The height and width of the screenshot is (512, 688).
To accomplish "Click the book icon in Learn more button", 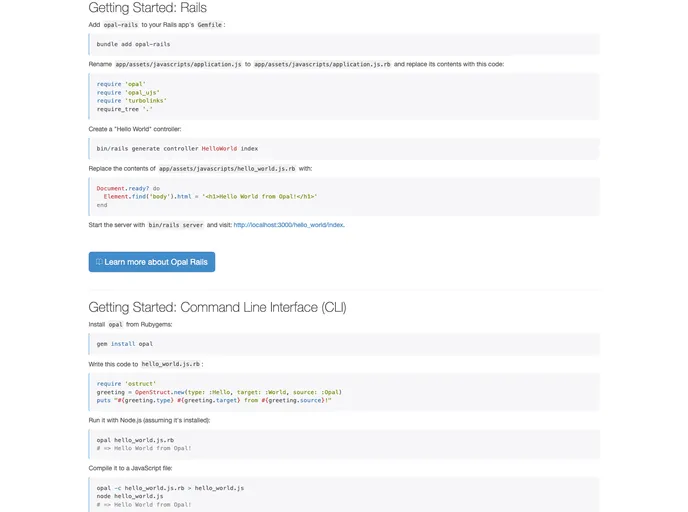I will (x=99, y=262).
